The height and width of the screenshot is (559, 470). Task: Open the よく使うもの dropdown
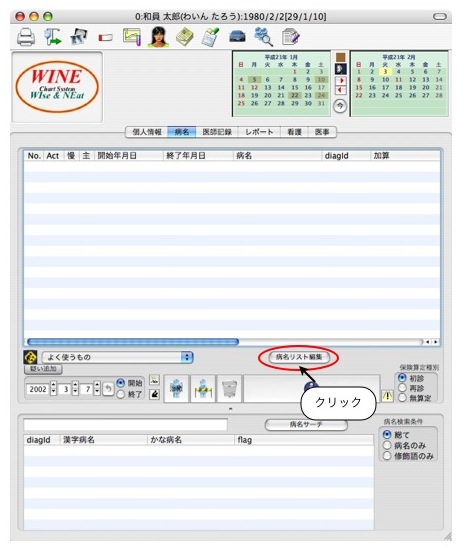[x=117, y=357]
